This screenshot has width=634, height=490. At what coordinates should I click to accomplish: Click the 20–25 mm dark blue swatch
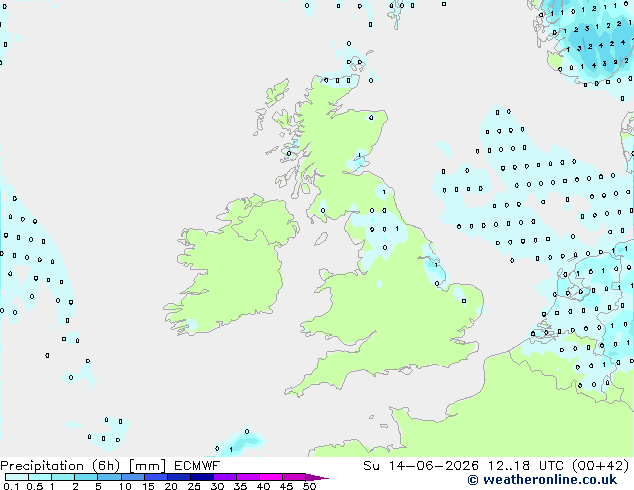[179, 477]
